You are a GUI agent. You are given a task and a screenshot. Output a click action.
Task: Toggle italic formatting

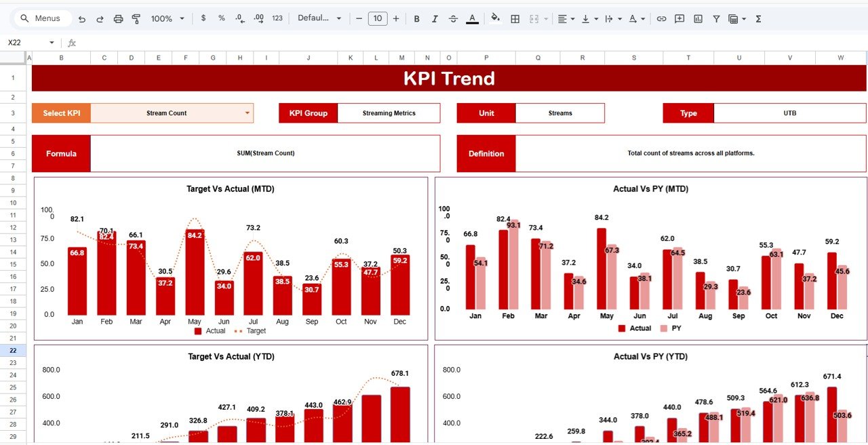point(435,18)
